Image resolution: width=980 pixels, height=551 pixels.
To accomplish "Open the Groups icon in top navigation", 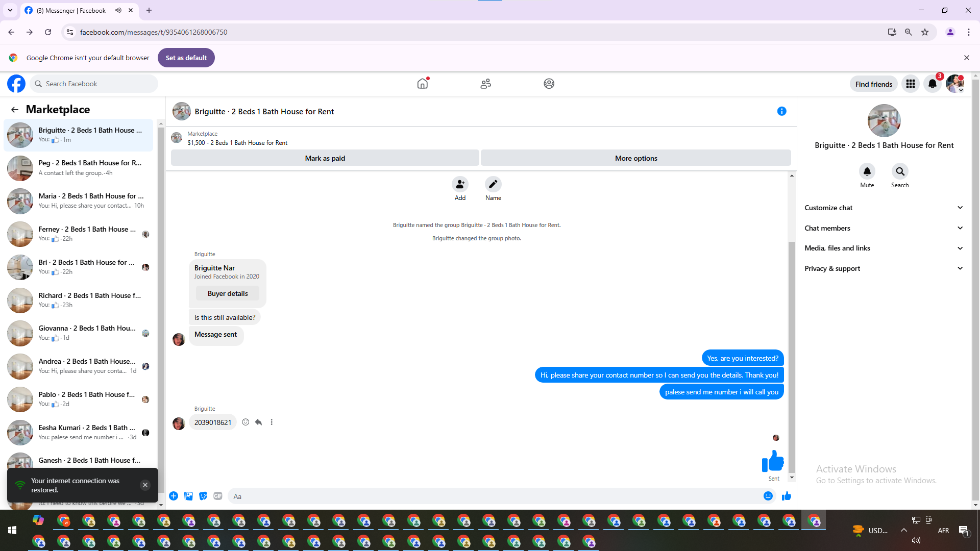I will (549, 84).
